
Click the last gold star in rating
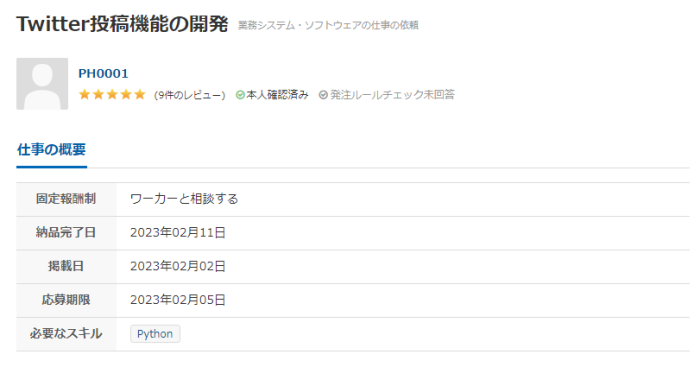(x=140, y=94)
